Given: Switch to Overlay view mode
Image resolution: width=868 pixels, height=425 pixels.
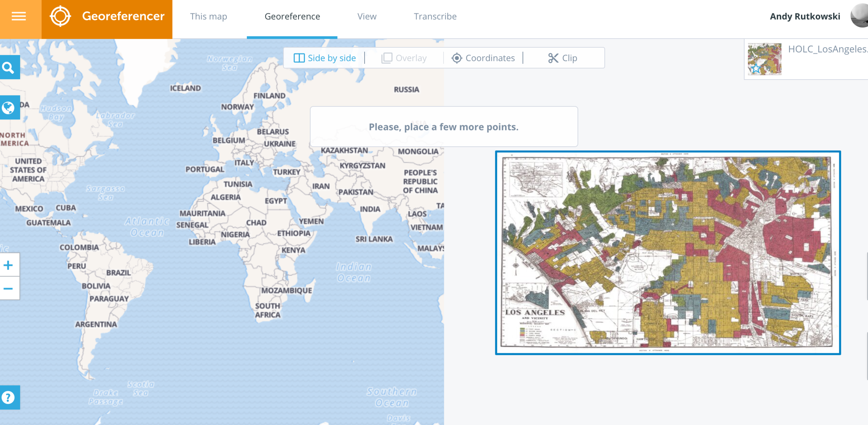Looking at the screenshot, I should [404, 58].
